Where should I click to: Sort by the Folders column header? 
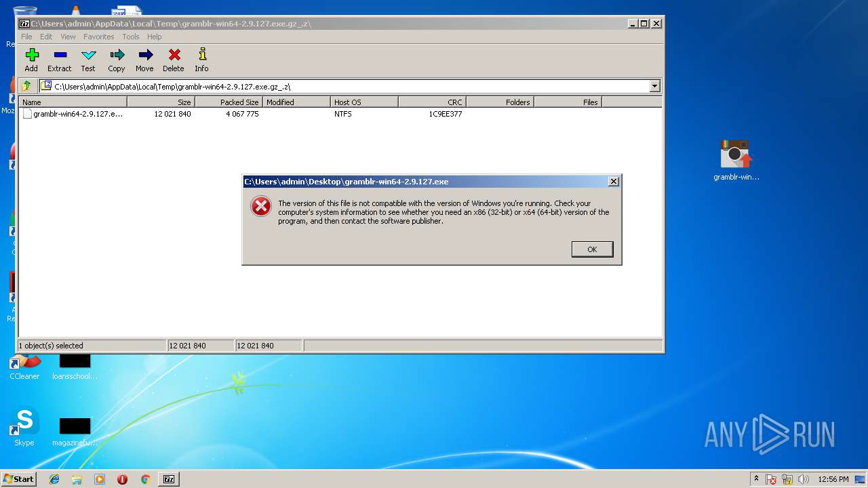pyautogui.click(x=500, y=102)
